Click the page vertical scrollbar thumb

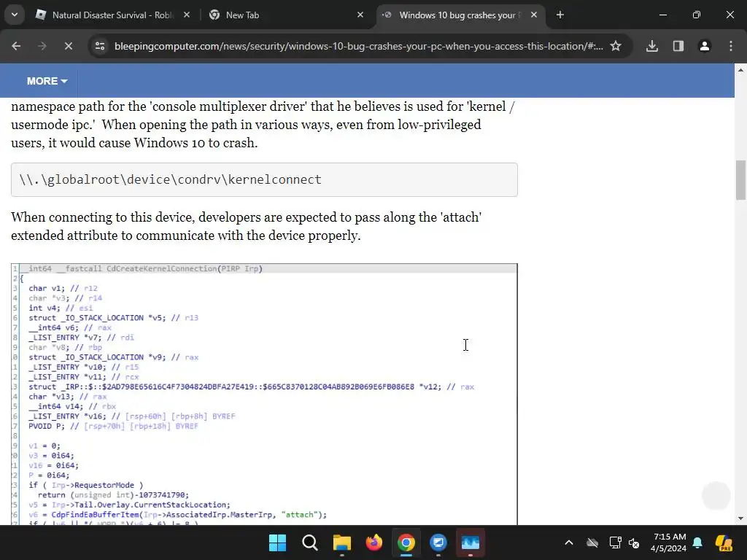(x=740, y=181)
